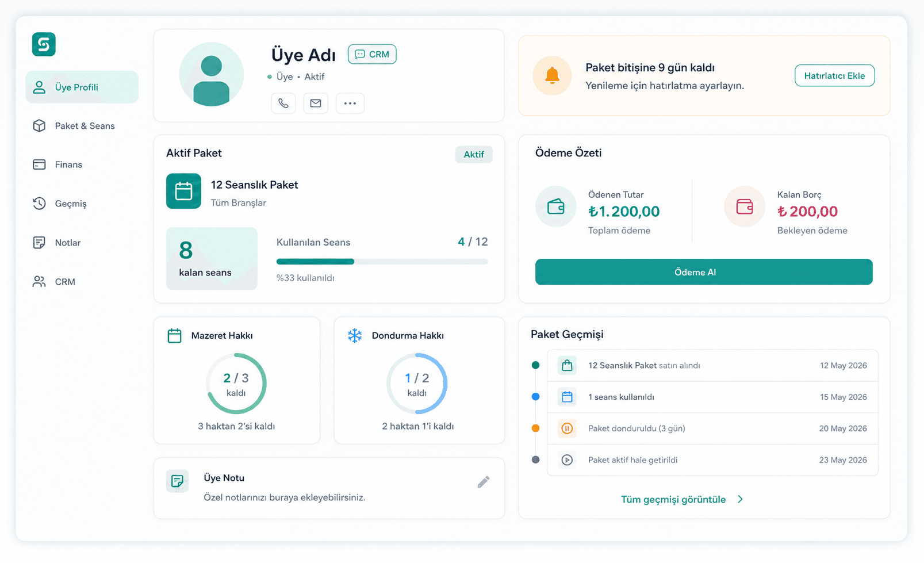Click the green S app logo
924x563 pixels.
(44, 44)
